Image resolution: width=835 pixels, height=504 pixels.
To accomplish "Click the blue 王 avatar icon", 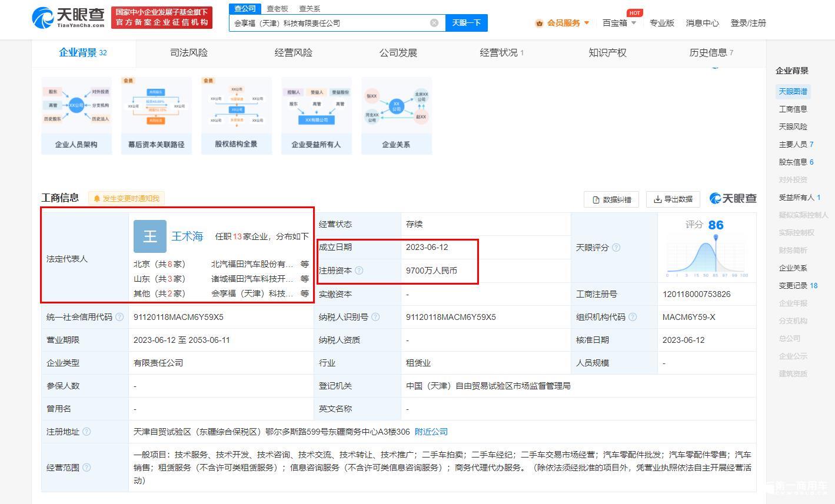I will tap(150, 236).
